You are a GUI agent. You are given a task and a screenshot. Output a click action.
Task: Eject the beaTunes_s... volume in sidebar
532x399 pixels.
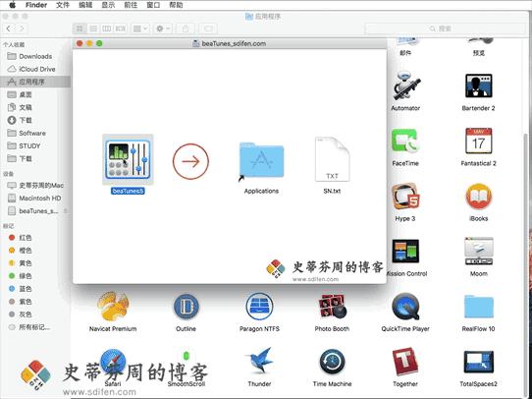[65, 211]
